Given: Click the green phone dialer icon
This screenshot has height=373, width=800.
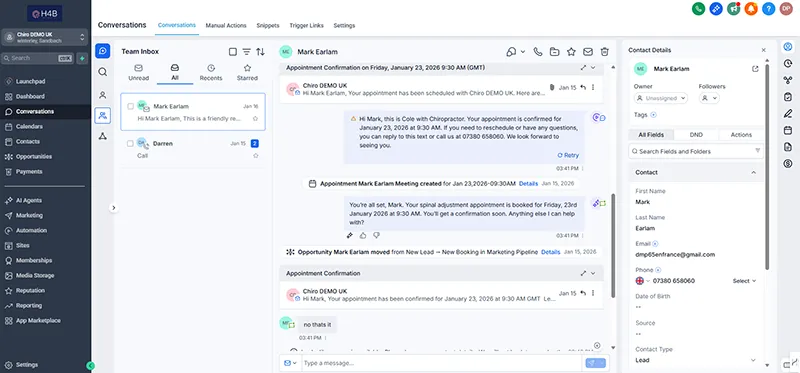Looking at the screenshot, I should click(698, 9).
